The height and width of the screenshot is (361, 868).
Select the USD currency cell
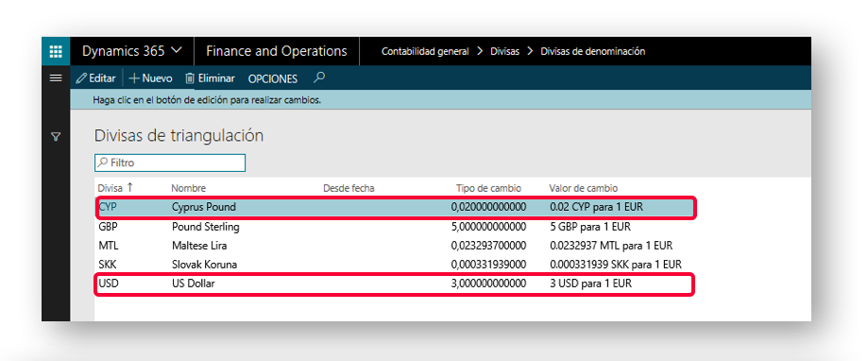[x=108, y=284]
